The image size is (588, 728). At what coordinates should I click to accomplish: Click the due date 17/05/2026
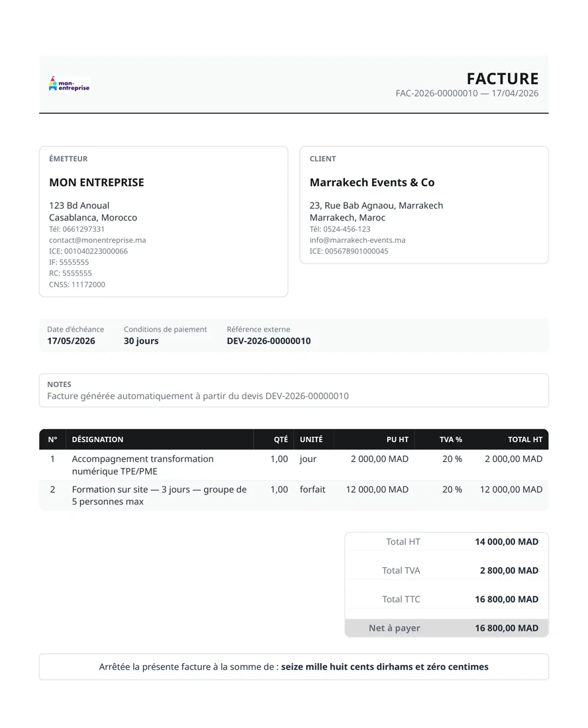(x=70, y=340)
